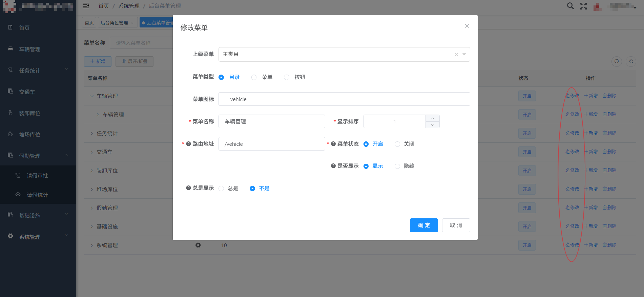Switch to the 首页 tab
Viewport: 644px width, 297px height.
pyautogui.click(x=89, y=23)
